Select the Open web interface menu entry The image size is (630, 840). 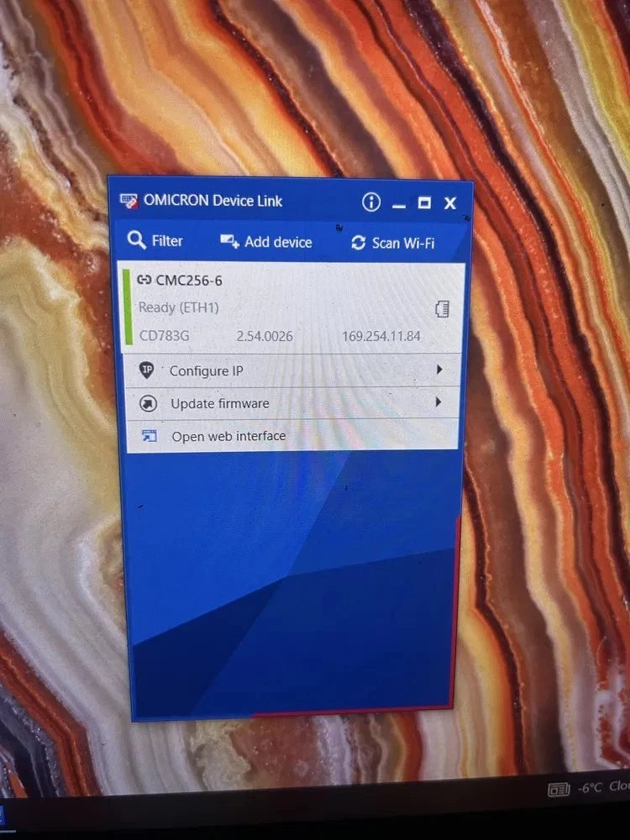point(228,436)
